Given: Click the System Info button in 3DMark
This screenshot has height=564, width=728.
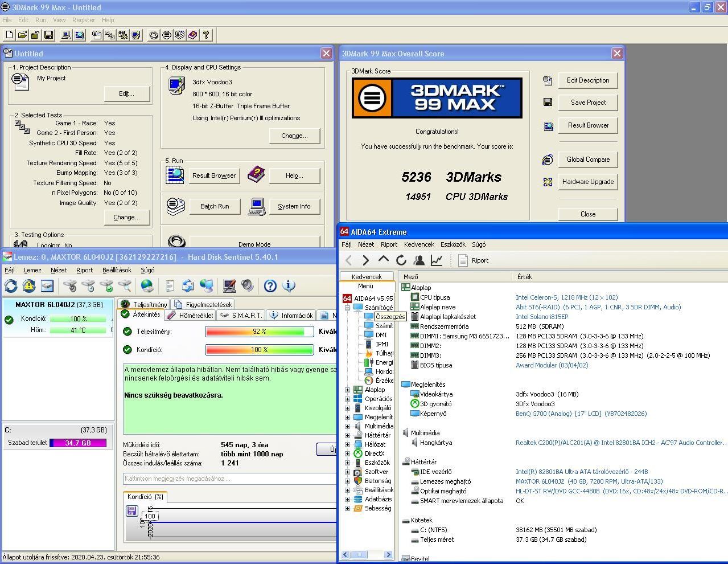Looking at the screenshot, I should 294,206.
